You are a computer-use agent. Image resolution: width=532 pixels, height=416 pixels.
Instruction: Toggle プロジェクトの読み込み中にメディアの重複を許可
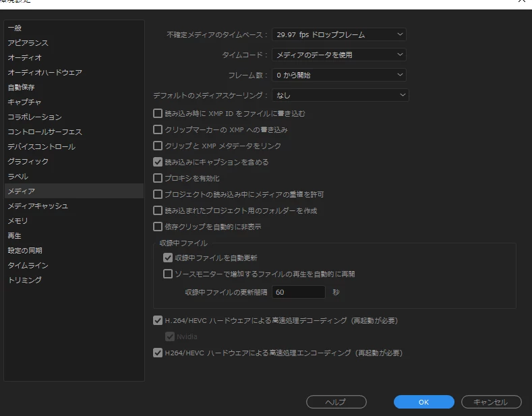tap(158, 194)
